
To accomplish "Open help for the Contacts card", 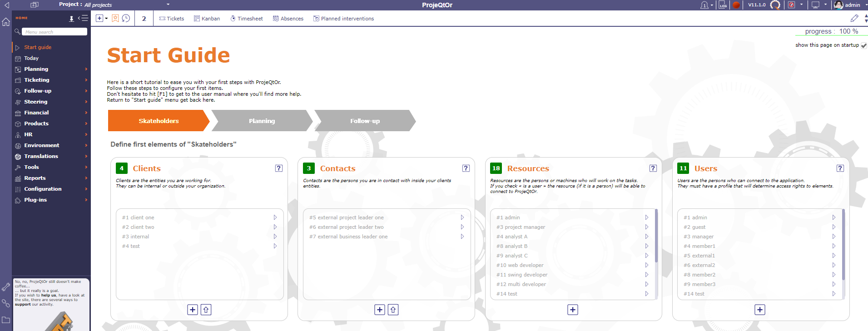I will click(x=466, y=168).
